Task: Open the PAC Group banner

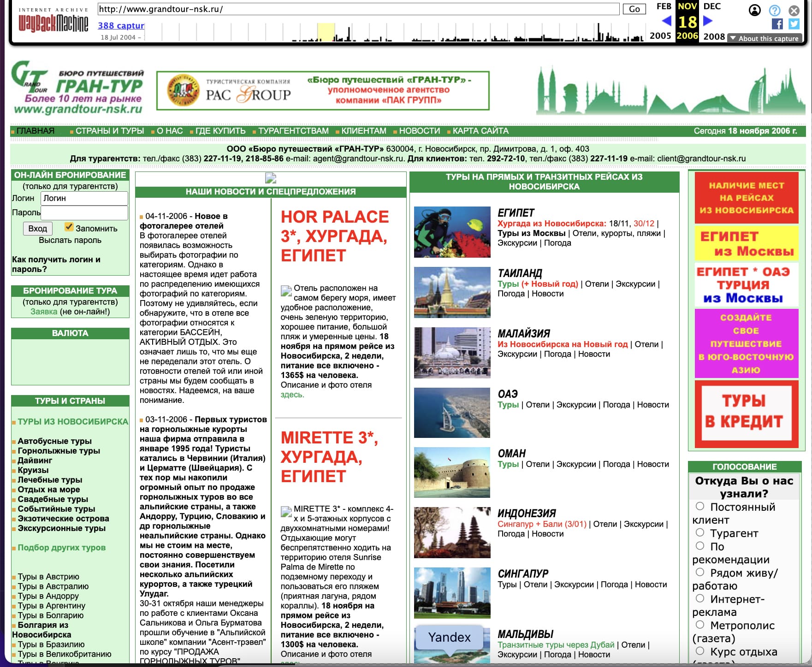Action: click(323, 90)
